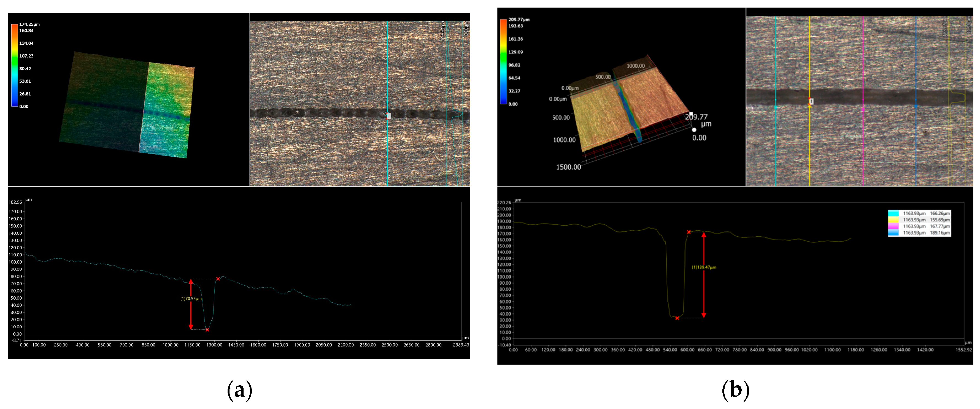Select the 139.47µm depth measurement label
This screenshot has height=409, width=980.
[x=704, y=267]
